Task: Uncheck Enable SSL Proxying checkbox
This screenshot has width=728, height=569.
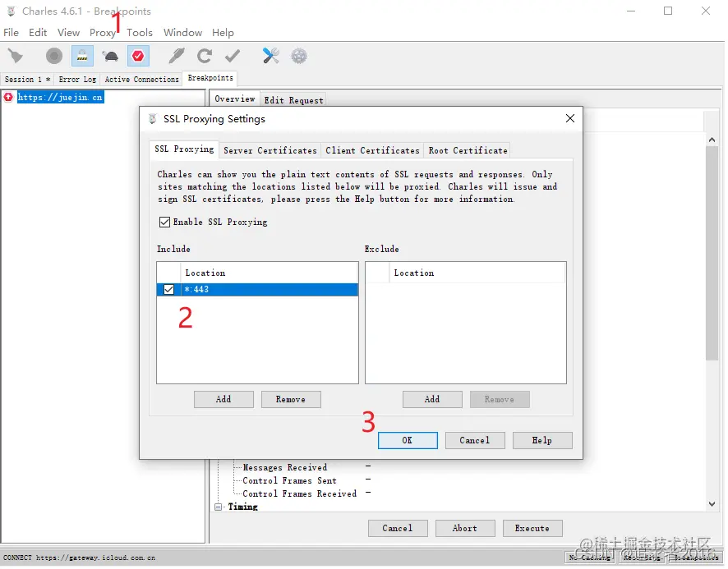Action: (x=164, y=223)
